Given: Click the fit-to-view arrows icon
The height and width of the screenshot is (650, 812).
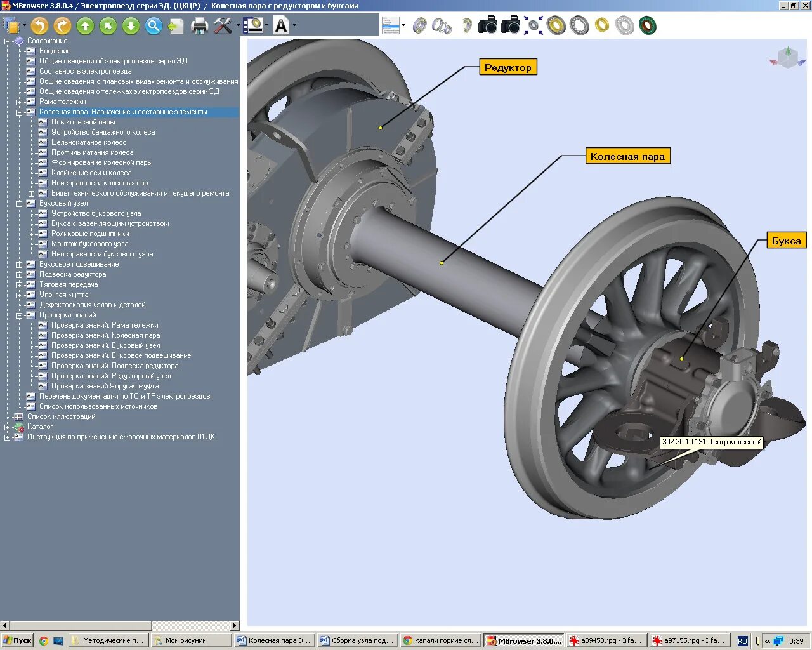Looking at the screenshot, I should coord(533,25).
